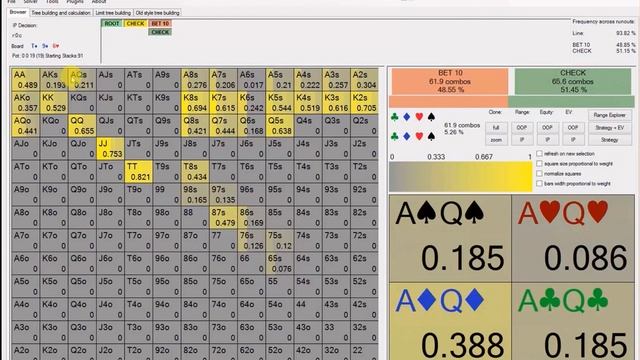Select the T8s cell showing 0.434

(195, 171)
